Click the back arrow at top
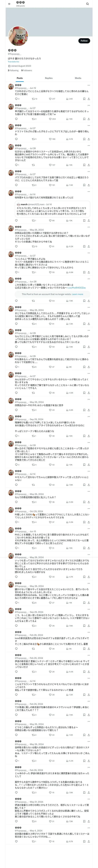This screenshot has width=98, height=868. (x=9, y=4)
